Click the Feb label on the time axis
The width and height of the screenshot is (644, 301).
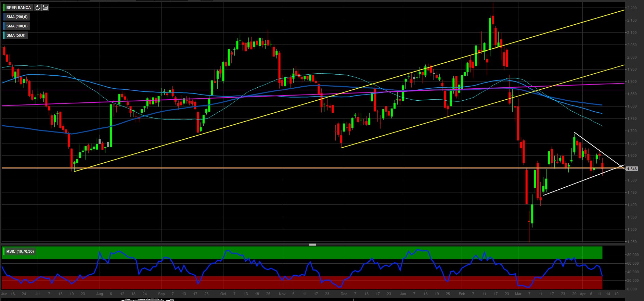click(462, 294)
